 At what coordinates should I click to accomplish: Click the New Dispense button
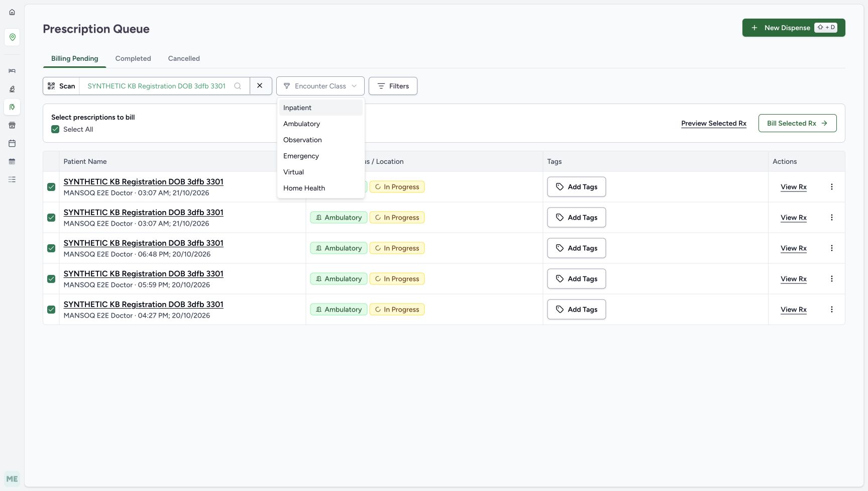[x=794, y=28]
